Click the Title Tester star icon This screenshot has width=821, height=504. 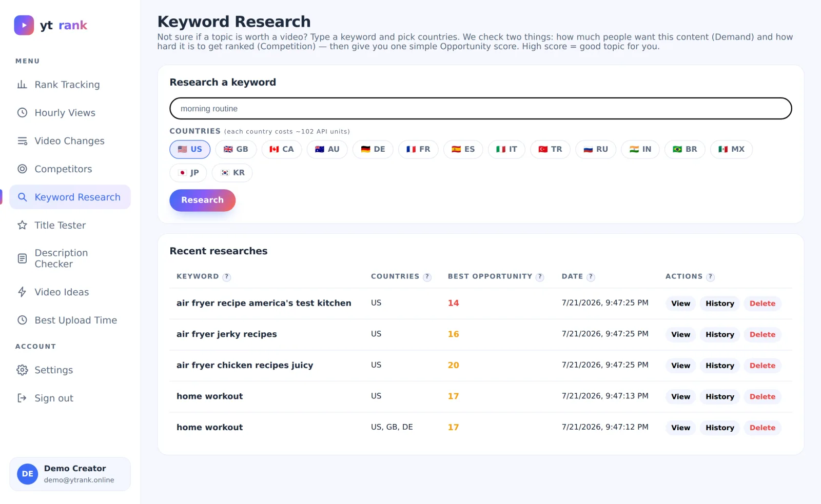tap(22, 225)
